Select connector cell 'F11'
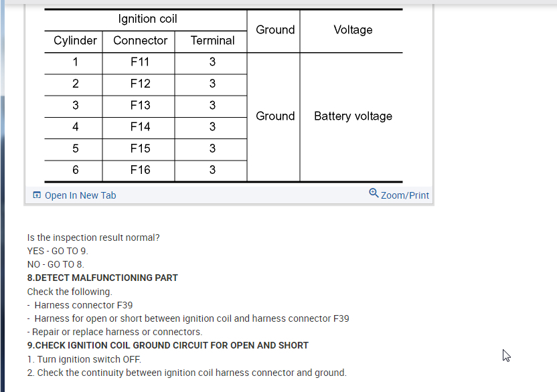The image size is (557, 392). click(x=140, y=62)
